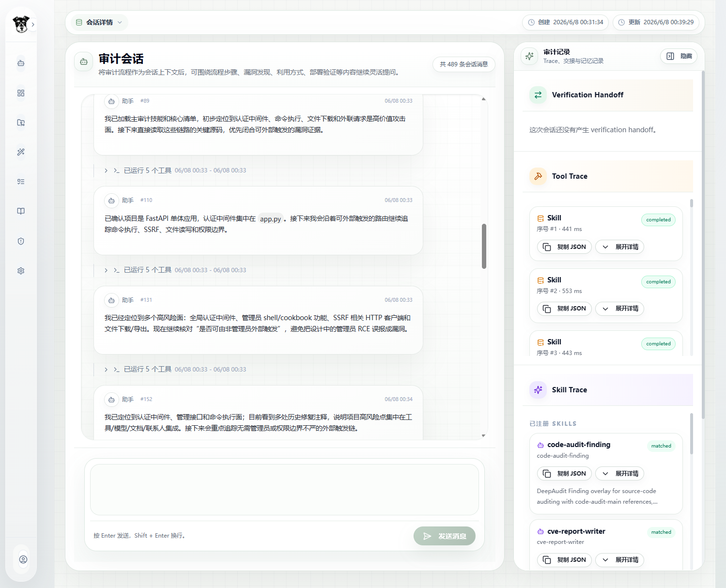Expand the sidebar with the chevron arrow

[x=33, y=24]
